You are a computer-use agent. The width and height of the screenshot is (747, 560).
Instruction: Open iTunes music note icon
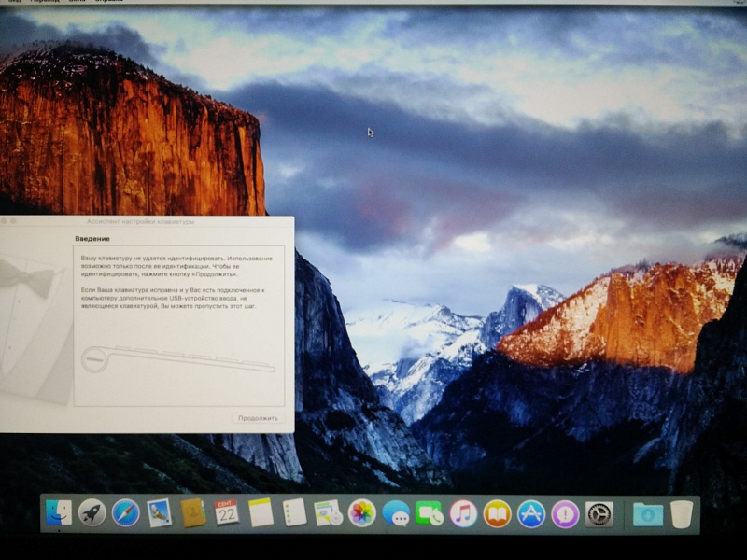click(463, 513)
